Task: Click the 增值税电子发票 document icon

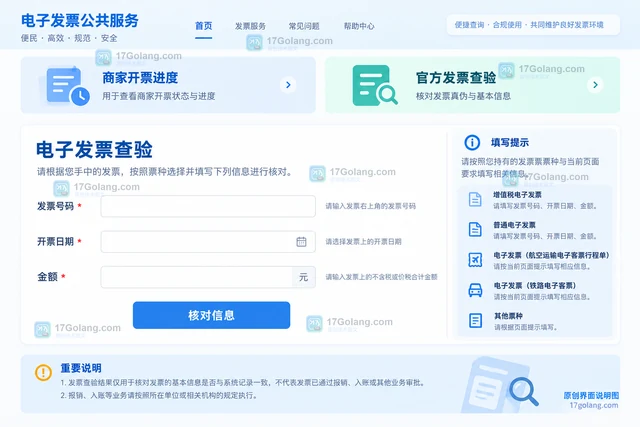Action: (475, 199)
